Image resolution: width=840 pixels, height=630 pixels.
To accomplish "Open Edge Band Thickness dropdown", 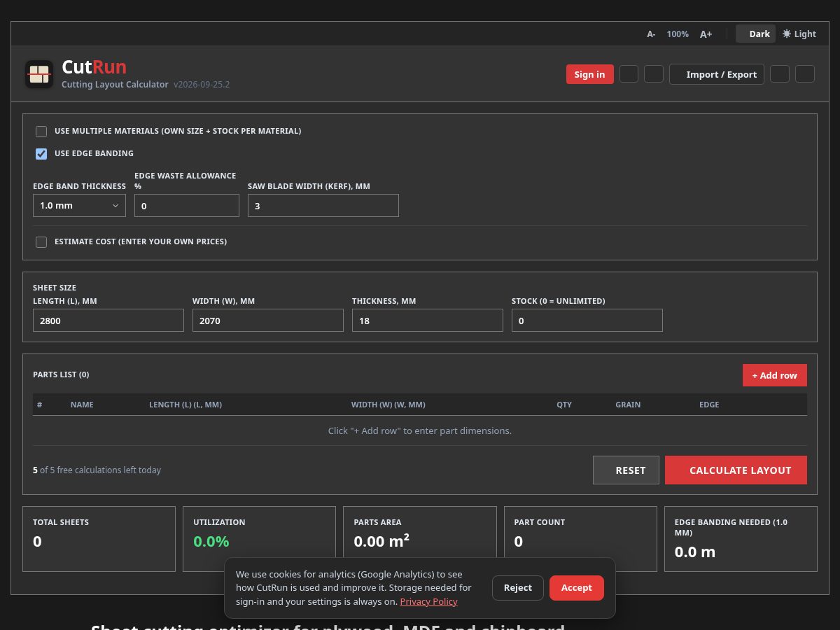I will (79, 205).
